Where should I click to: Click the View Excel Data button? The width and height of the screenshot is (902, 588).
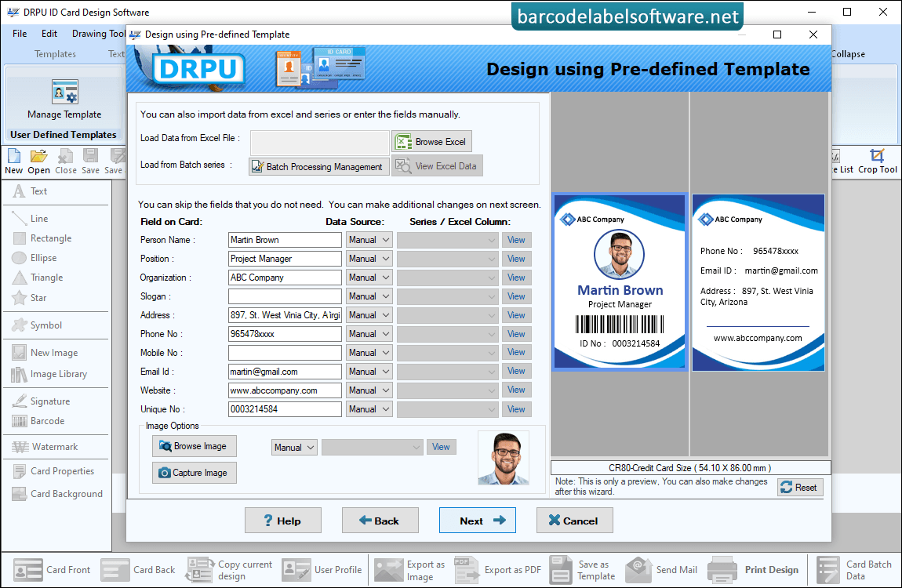pos(437,166)
